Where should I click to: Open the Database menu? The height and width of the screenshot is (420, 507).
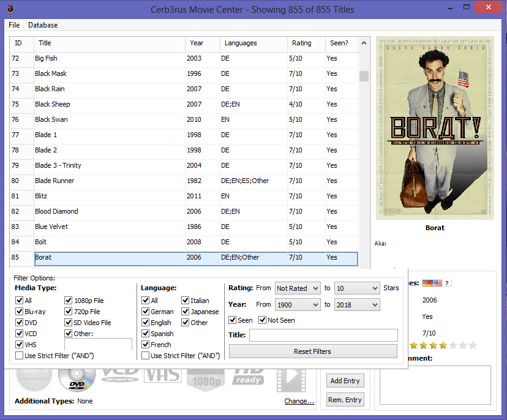[43, 25]
